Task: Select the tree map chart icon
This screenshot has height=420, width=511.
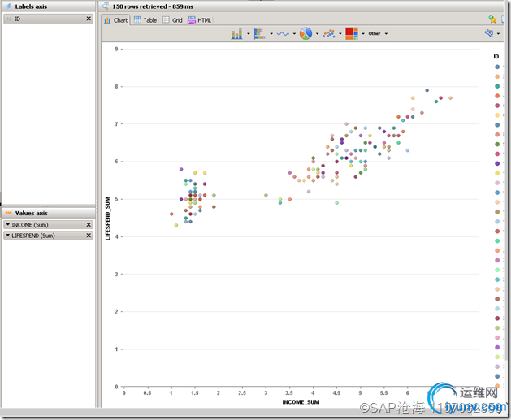Action: coord(352,33)
